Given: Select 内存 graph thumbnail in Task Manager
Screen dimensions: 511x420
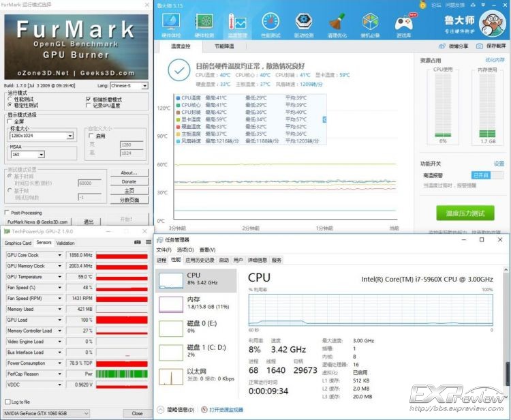Looking at the screenshot, I should tap(171, 305).
